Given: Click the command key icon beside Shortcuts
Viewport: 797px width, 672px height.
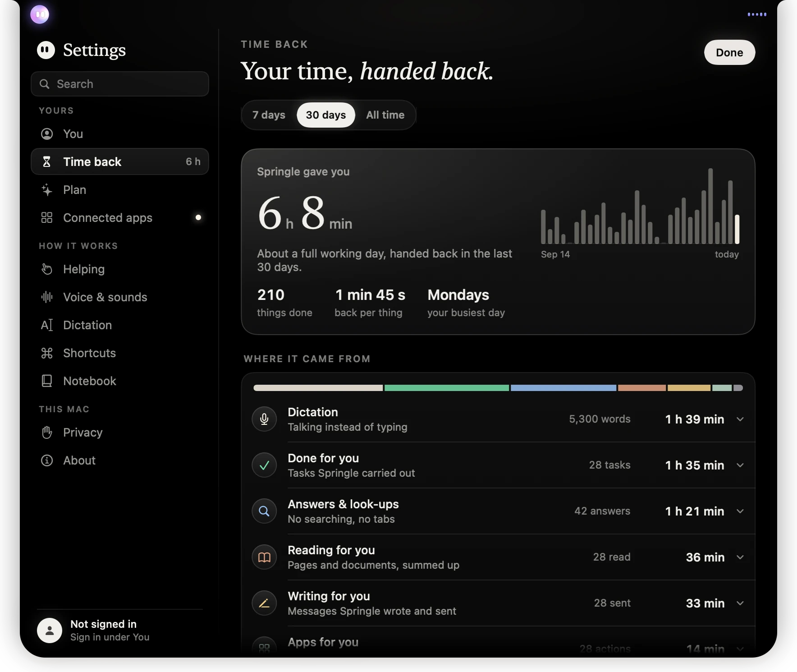Looking at the screenshot, I should tap(47, 353).
